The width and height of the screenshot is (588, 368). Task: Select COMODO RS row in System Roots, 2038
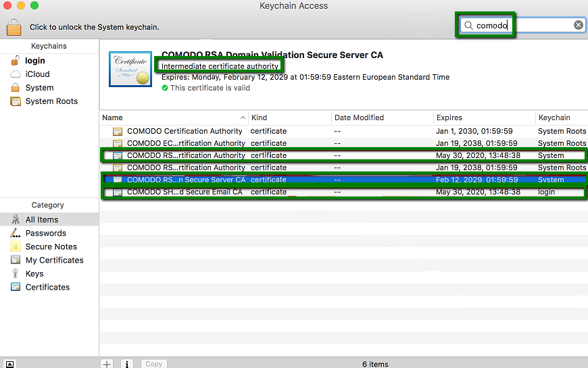[x=344, y=167]
